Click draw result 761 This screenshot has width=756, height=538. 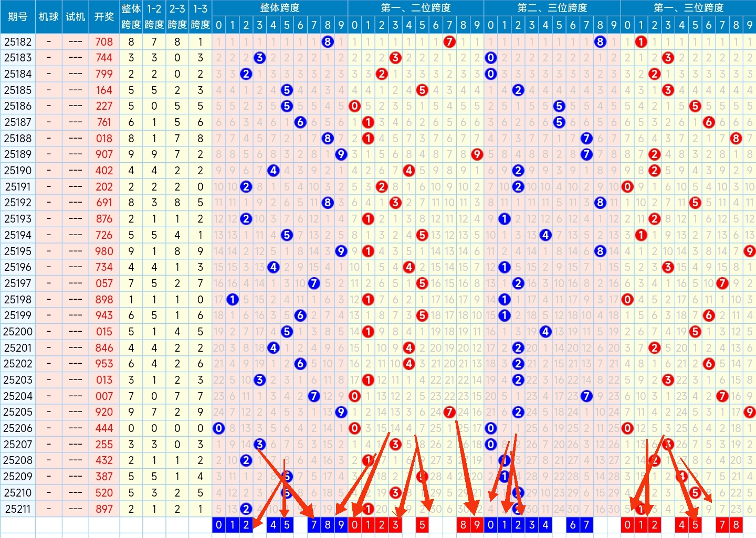(x=104, y=122)
